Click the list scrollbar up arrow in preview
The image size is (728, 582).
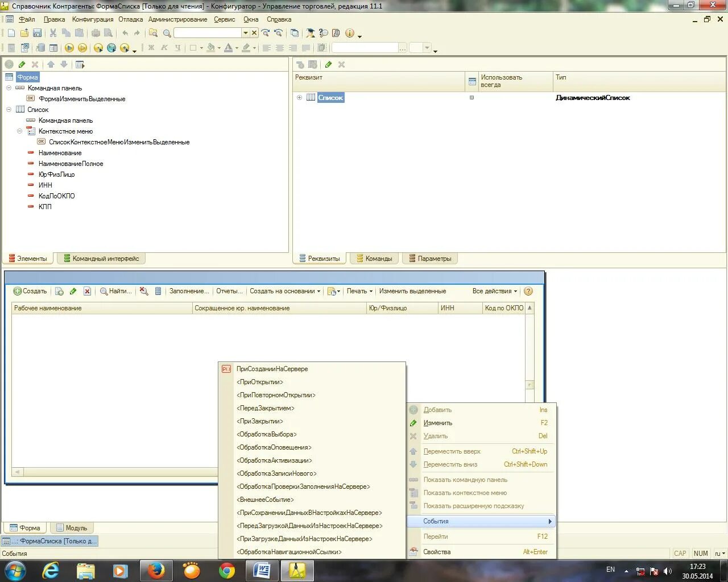pyautogui.click(x=530, y=308)
